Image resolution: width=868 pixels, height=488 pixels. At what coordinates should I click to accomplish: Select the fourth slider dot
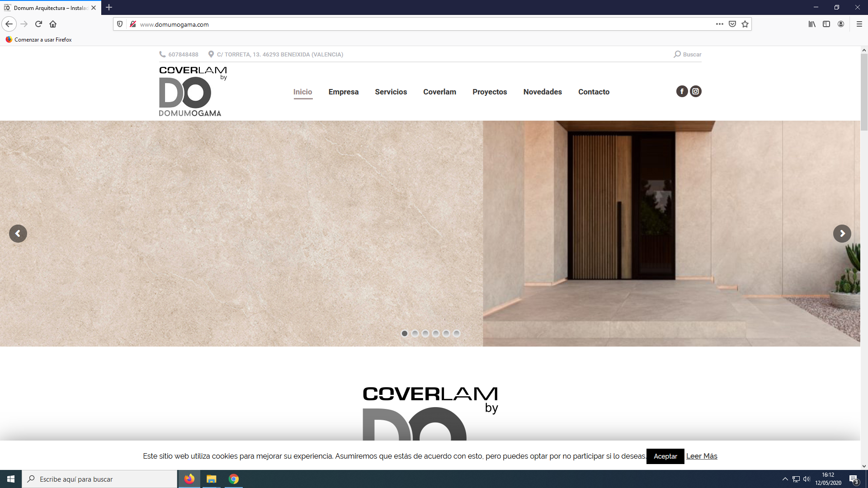click(x=436, y=333)
